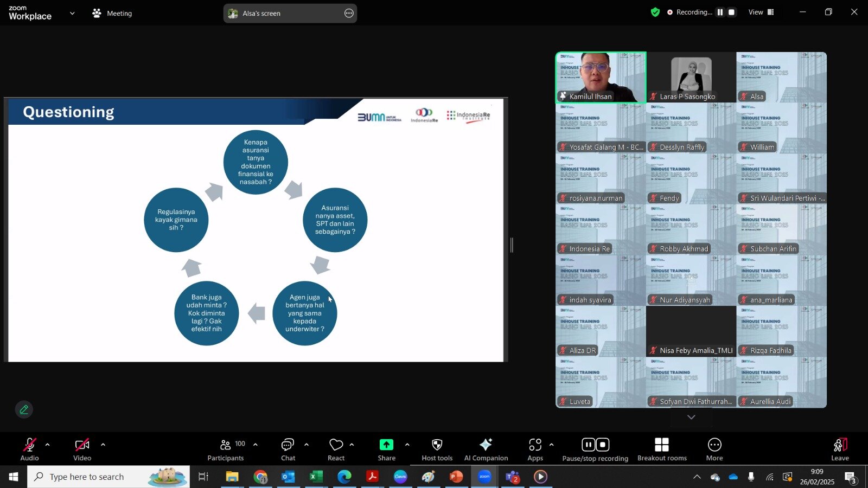
Task: Open File Explorer from taskbar
Action: pyautogui.click(x=232, y=477)
